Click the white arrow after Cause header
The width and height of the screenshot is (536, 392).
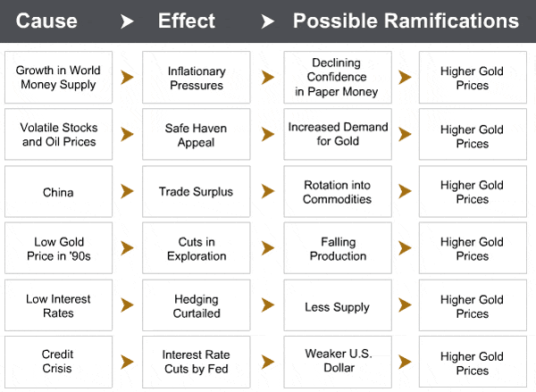click(127, 21)
